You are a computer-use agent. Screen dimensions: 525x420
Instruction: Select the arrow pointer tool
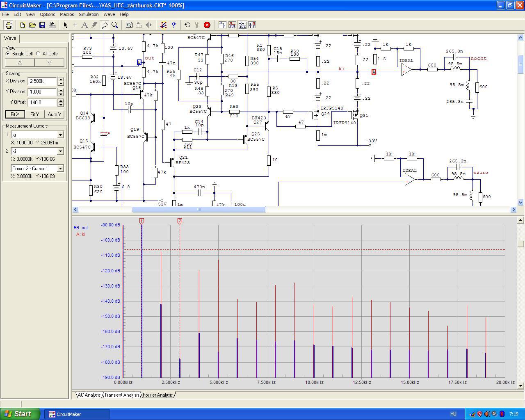[x=65, y=25]
